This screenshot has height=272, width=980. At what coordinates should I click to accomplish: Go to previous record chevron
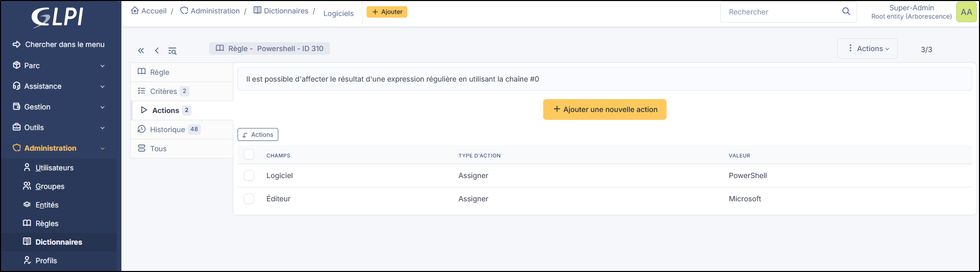coord(156,51)
